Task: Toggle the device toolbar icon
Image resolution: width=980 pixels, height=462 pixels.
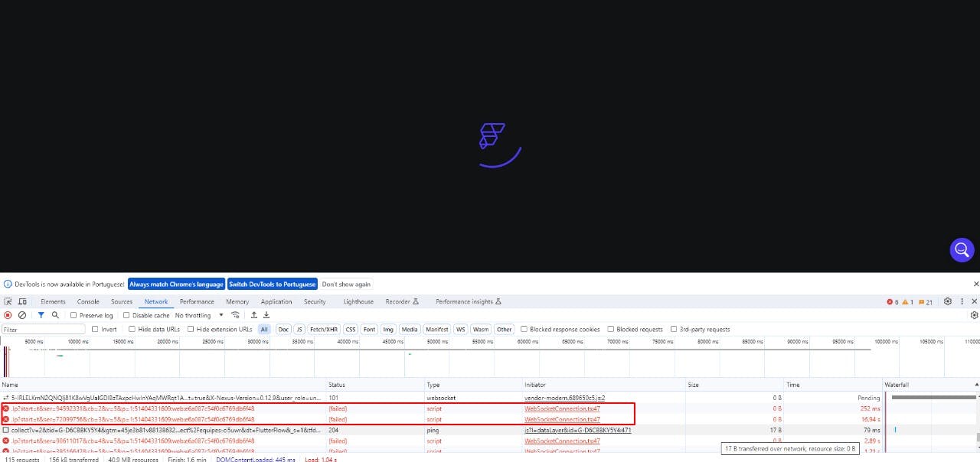Action: [22, 301]
